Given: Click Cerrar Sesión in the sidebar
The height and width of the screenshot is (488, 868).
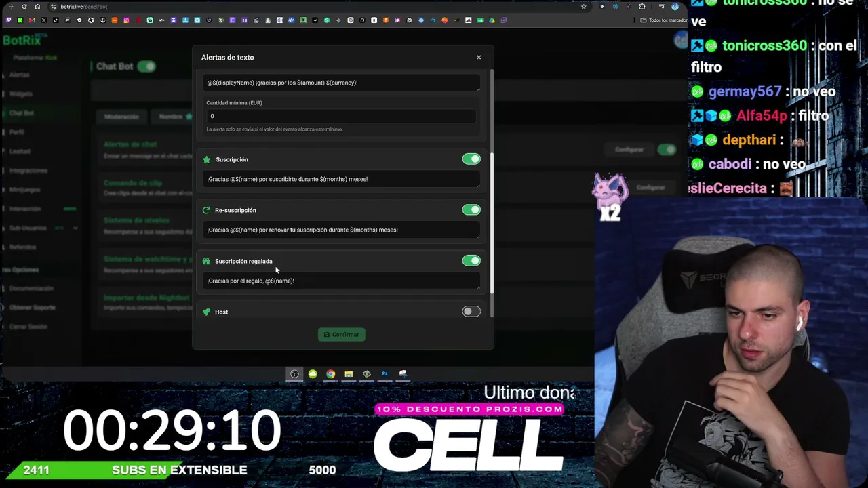Looking at the screenshot, I should tap(28, 327).
